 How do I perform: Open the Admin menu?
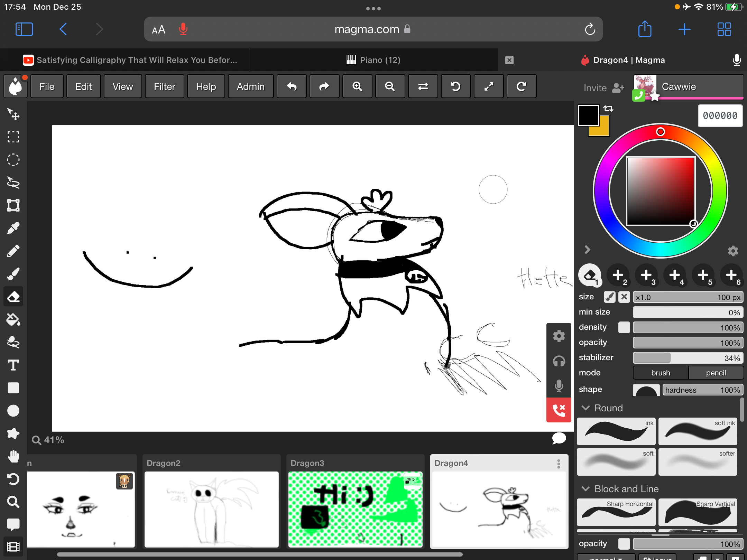coord(251,86)
